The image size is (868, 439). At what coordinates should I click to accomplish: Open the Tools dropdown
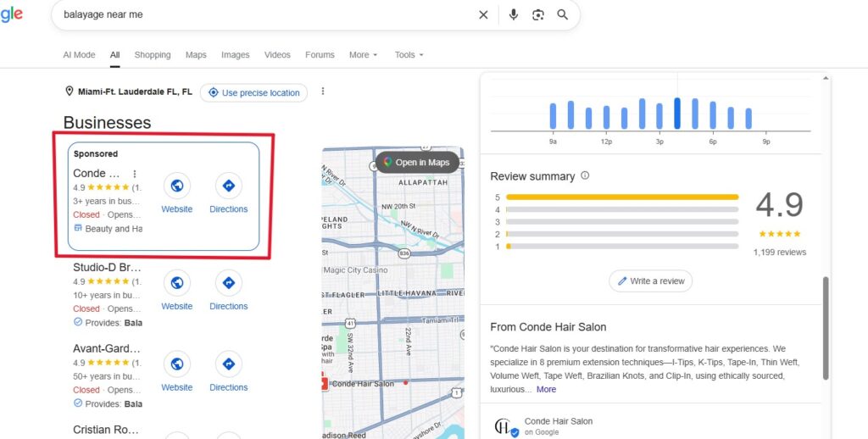[x=409, y=55]
